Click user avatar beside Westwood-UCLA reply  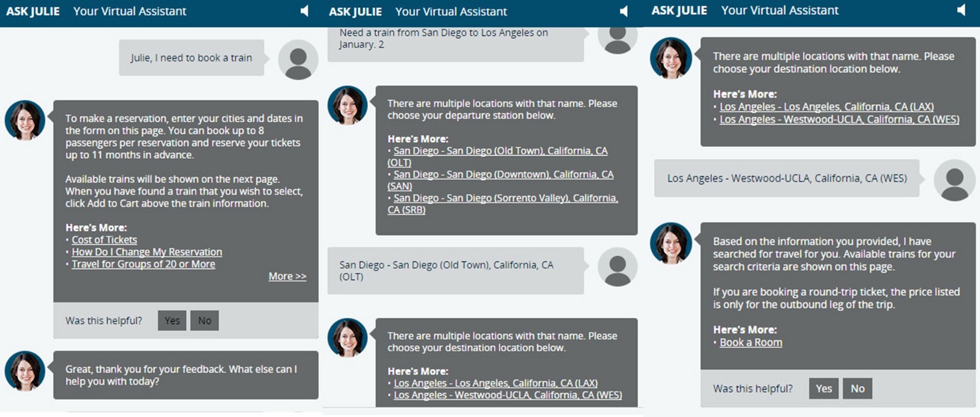954,180
